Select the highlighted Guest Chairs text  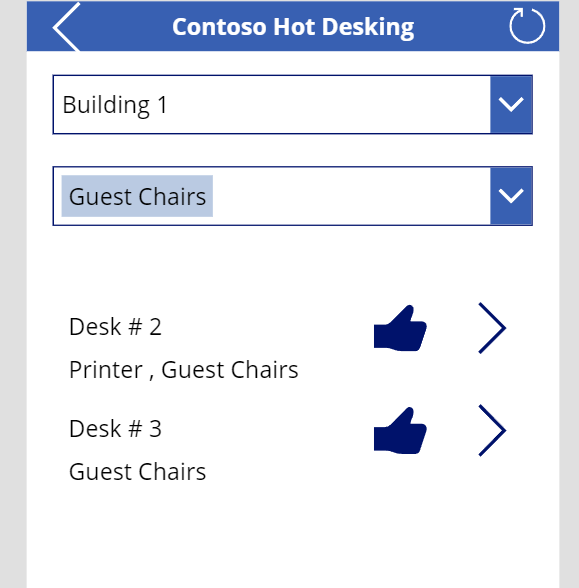[x=137, y=196]
